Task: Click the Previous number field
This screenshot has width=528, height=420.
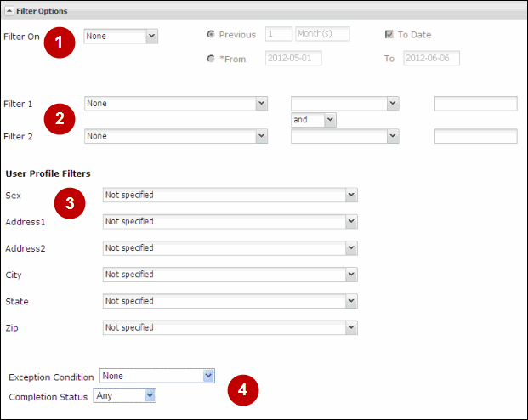Action: (x=279, y=34)
